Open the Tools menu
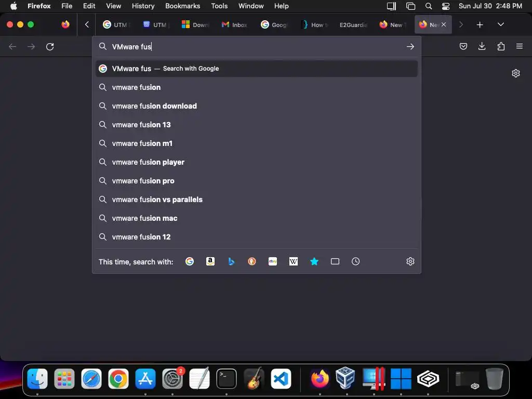This screenshot has width=532, height=399. pos(219,6)
